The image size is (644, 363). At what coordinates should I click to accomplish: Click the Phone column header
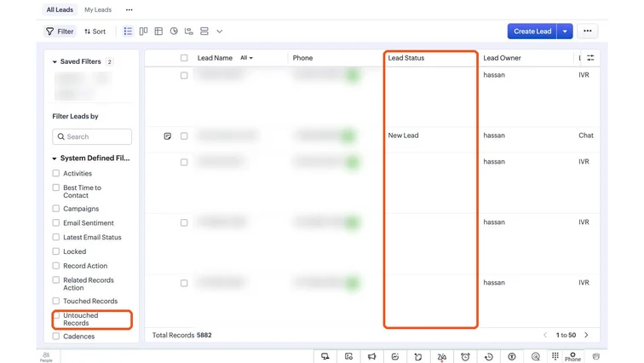(x=302, y=58)
